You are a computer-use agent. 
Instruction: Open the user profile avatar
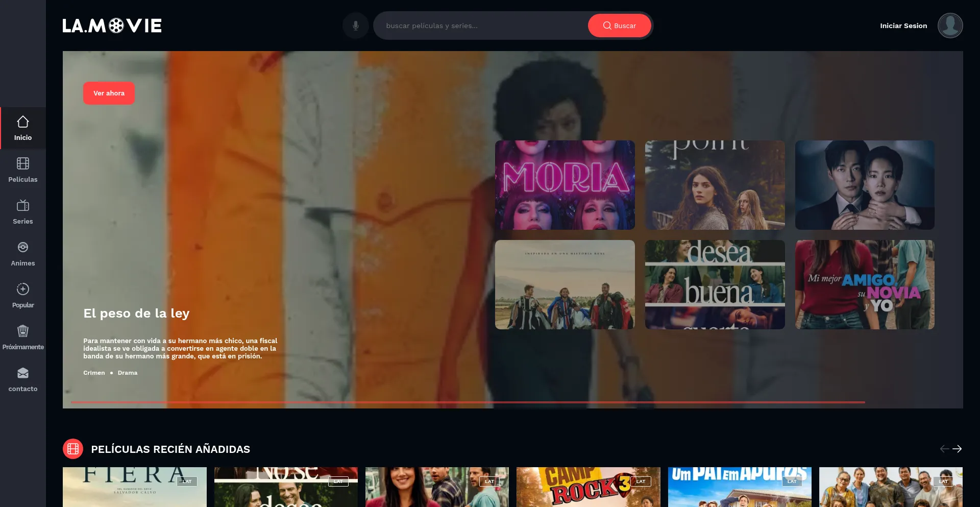pyautogui.click(x=950, y=26)
